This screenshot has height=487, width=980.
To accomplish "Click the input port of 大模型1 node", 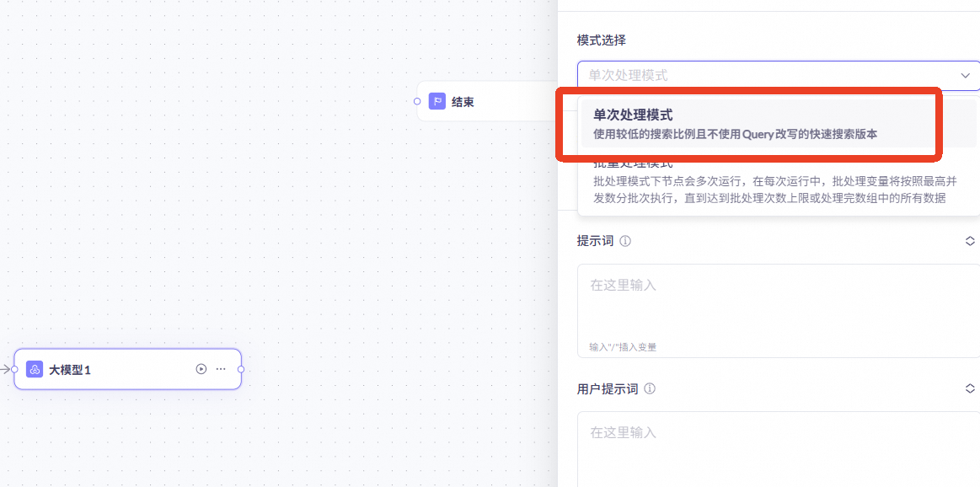I will [x=14, y=370].
